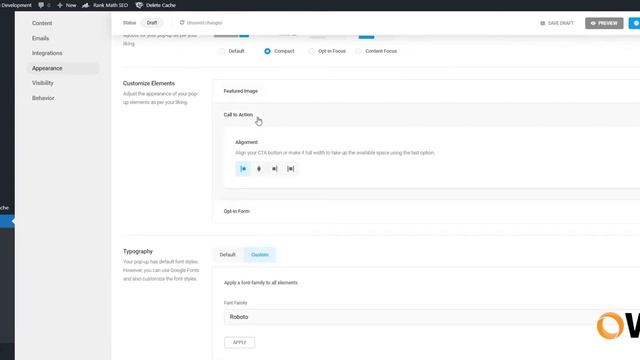
Task: Switch typography to Default tab
Action: pyautogui.click(x=227, y=255)
